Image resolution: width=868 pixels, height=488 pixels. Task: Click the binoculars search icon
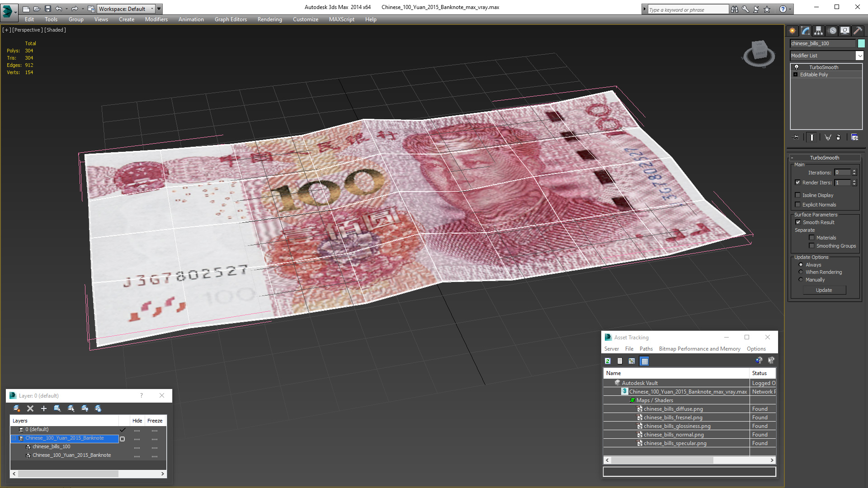tap(734, 9)
